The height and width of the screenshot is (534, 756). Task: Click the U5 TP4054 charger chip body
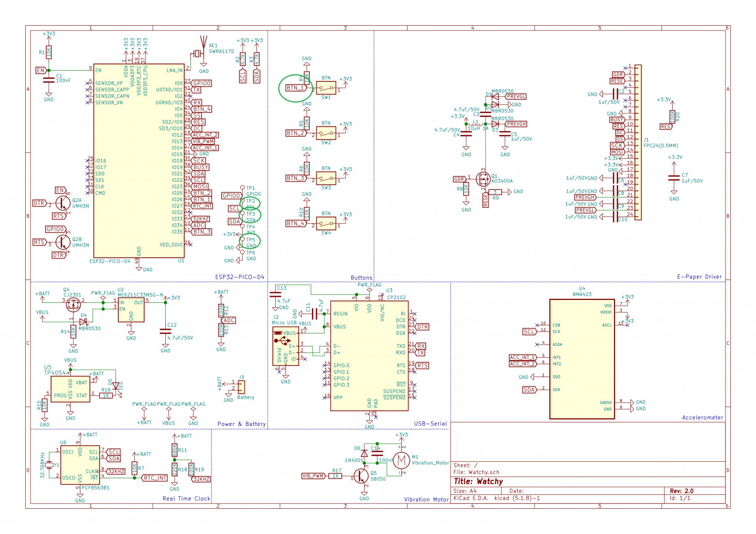coord(70,389)
